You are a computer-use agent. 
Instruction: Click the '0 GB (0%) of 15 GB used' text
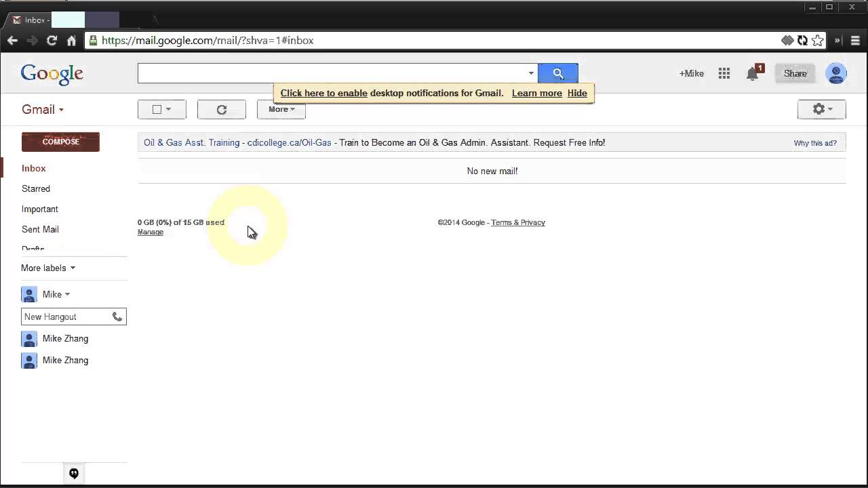181,222
